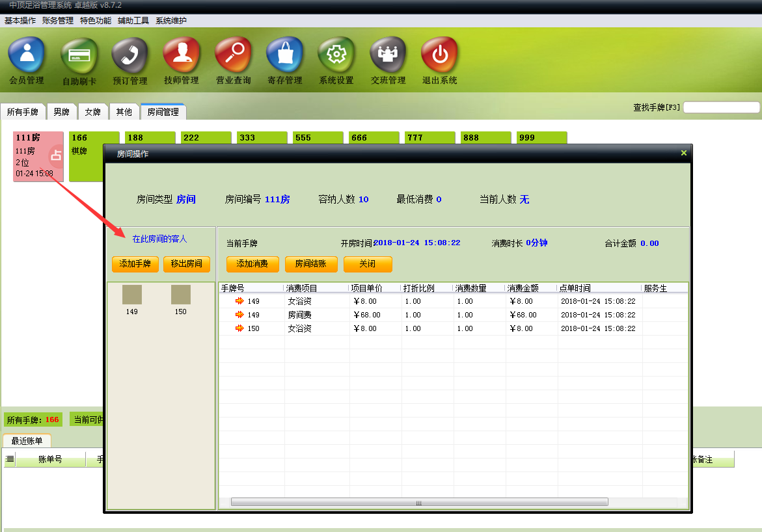Open 特色功能 menu

click(x=96, y=20)
